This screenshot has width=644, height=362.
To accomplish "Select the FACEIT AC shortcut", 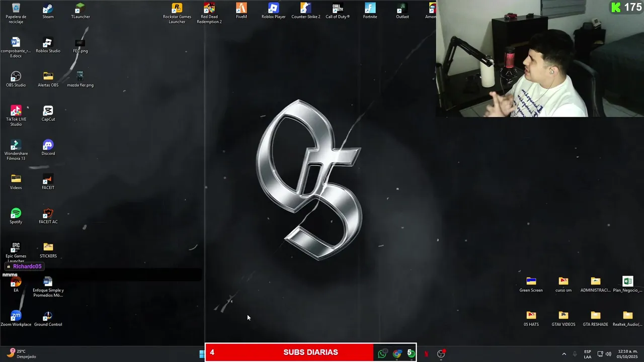I will 48,216.
